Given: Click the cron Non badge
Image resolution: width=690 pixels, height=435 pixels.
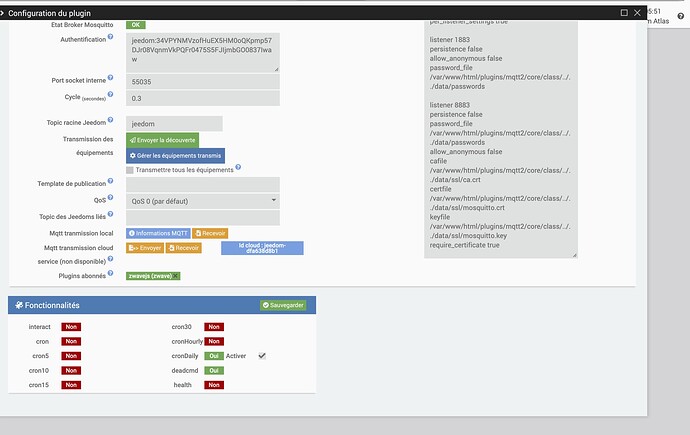Looking at the screenshot, I should click(x=71, y=341).
